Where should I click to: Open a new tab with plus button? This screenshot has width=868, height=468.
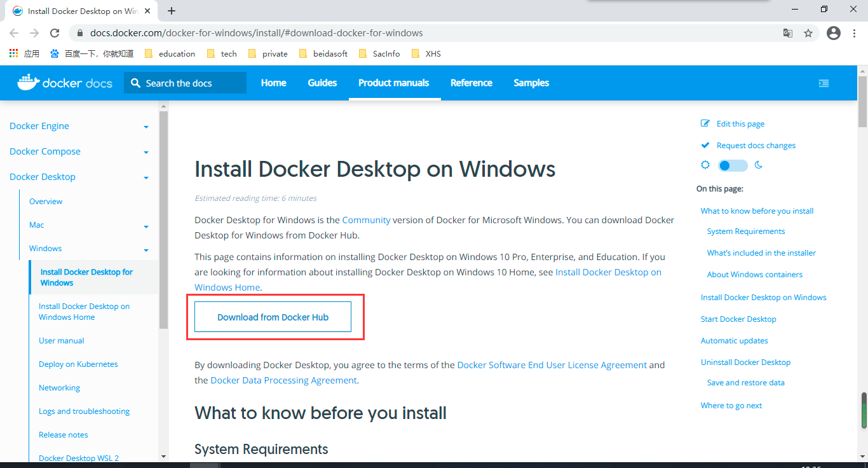coord(172,11)
